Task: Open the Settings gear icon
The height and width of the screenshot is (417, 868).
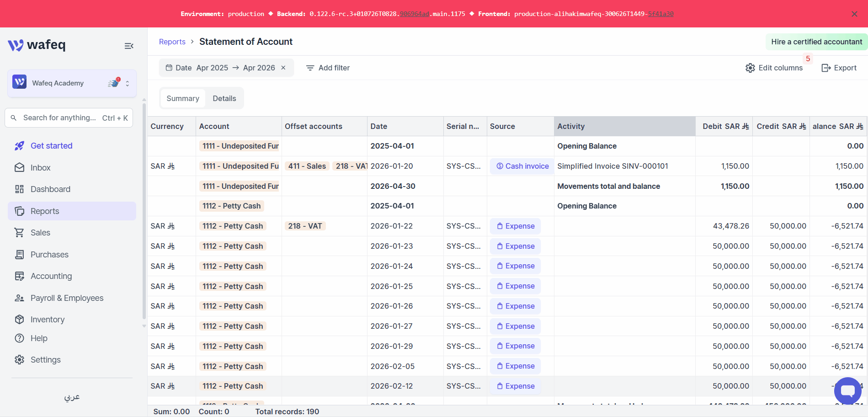Action: (19, 360)
